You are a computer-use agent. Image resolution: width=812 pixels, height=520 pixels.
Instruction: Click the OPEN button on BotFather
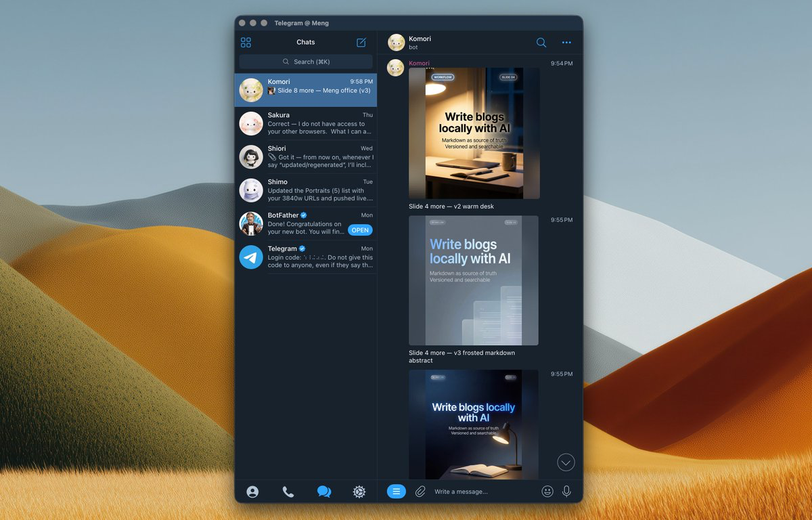pos(360,230)
